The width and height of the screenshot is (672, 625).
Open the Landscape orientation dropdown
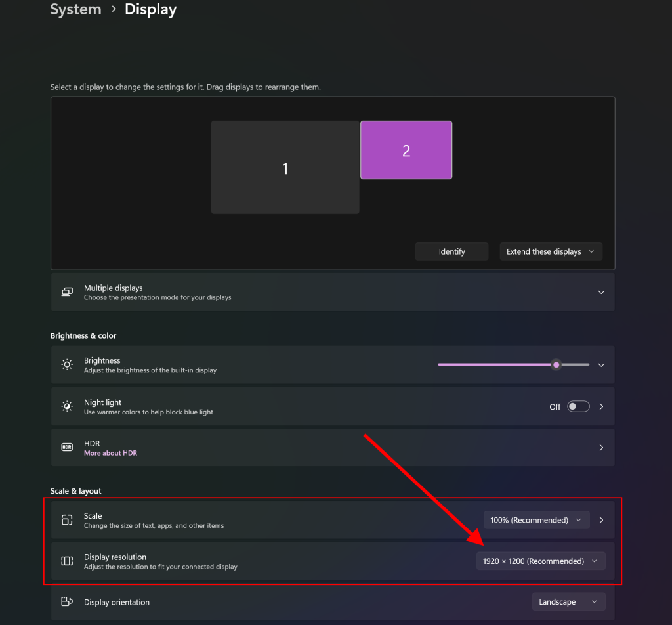[x=568, y=602]
